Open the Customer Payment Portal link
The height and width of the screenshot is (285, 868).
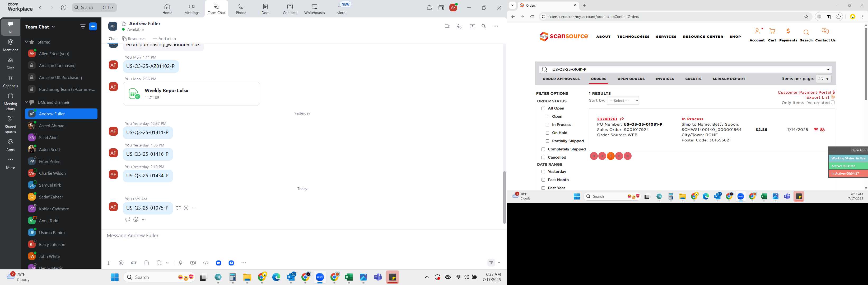806,93
